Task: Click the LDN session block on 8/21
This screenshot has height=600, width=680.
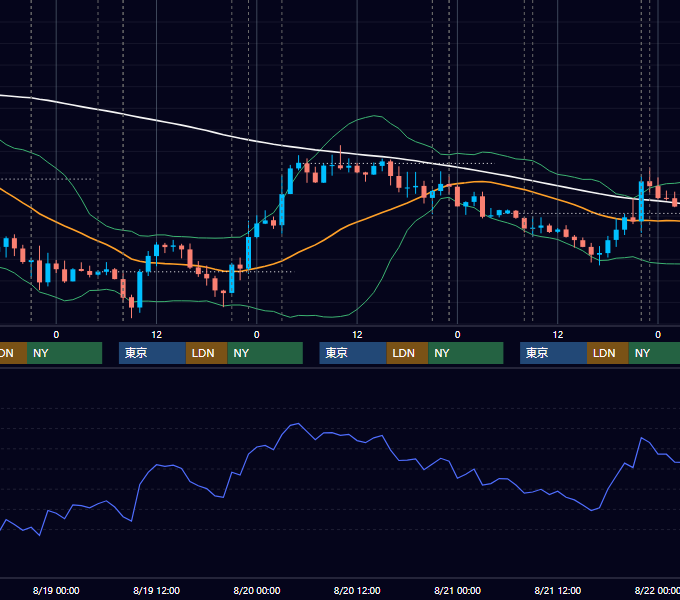Action: (x=608, y=353)
